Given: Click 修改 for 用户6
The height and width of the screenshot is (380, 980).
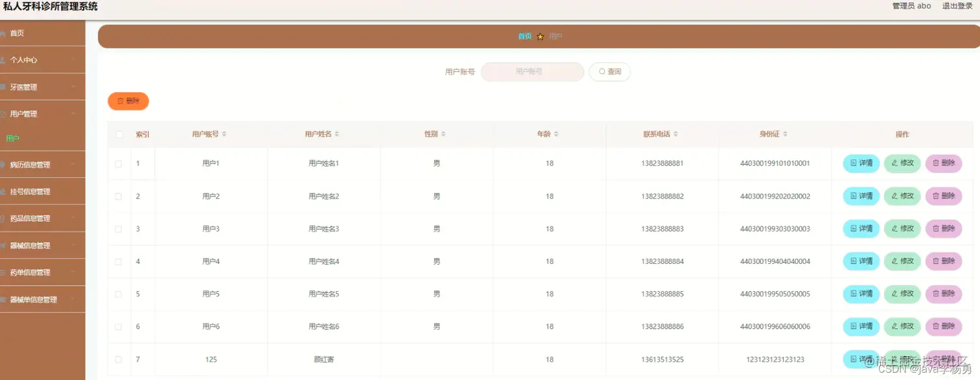Looking at the screenshot, I should 902,326.
